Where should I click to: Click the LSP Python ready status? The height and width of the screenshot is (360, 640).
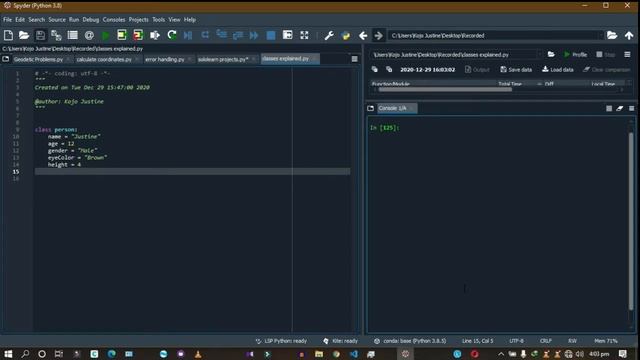(x=281, y=341)
